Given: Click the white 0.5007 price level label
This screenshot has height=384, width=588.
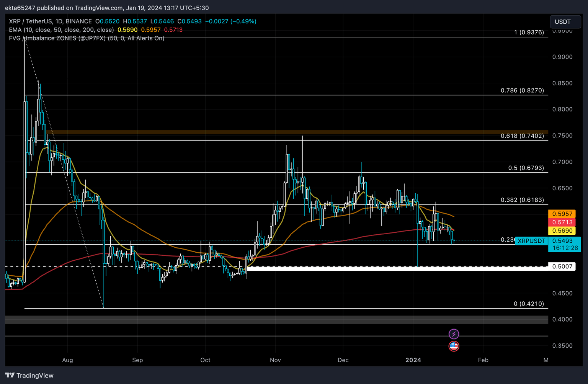Looking at the screenshot, I should [563, 266].
